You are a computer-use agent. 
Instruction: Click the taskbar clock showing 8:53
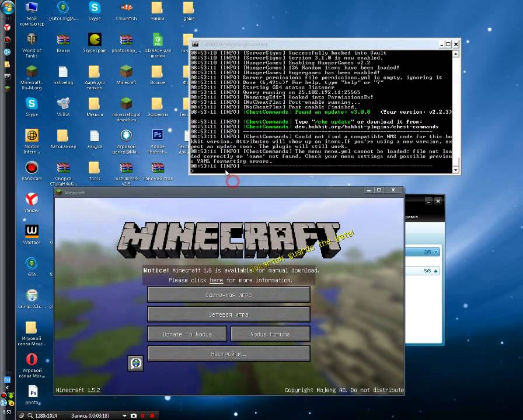click(x=7, y=412)
